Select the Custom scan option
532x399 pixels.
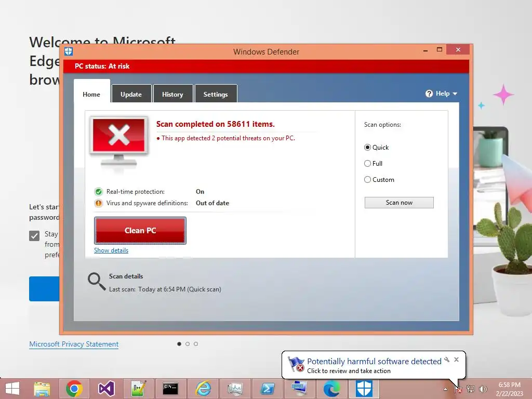[x=367, y=179]
